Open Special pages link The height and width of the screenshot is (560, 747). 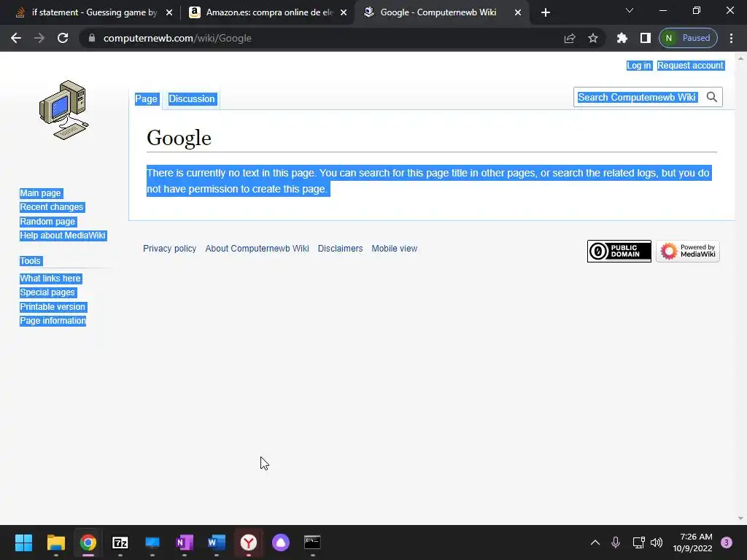(x=47, y=292)
